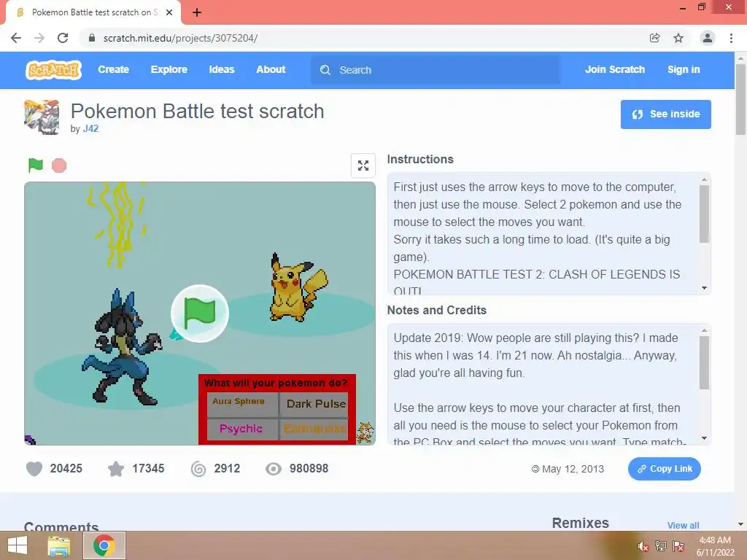The width and height of the screenshot is (747, 560).
Task: Click Notes and Credits scroll up arrow
Action: [x=704, y=330]
